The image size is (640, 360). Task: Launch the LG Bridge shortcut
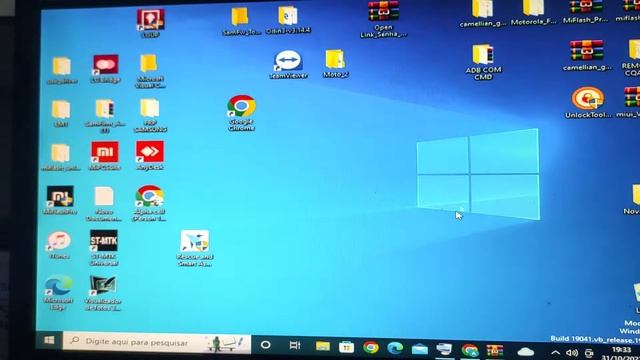pyautogui.click(x=106, y=69)
